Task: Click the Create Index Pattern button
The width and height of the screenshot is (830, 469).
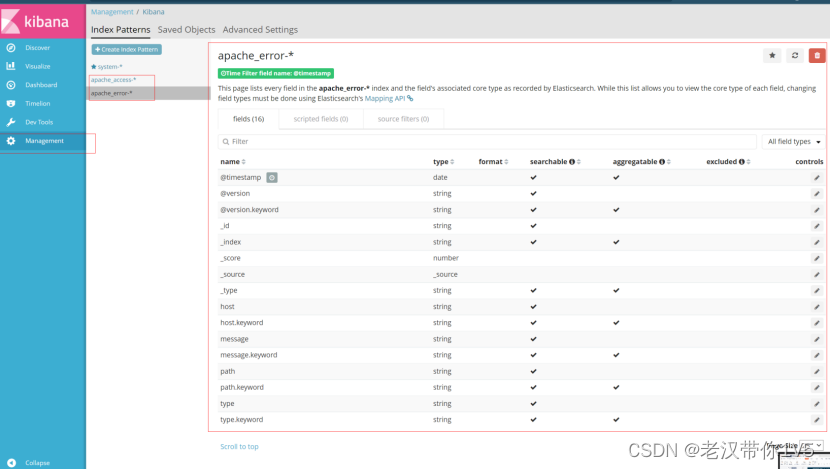Action: 127,49
